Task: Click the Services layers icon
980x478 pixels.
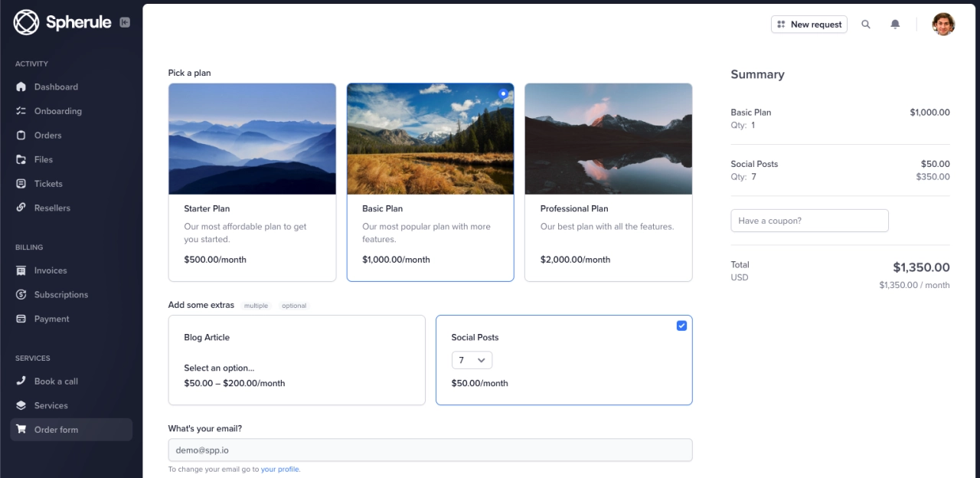Action: pyautogui.click(x=21, y=405)
